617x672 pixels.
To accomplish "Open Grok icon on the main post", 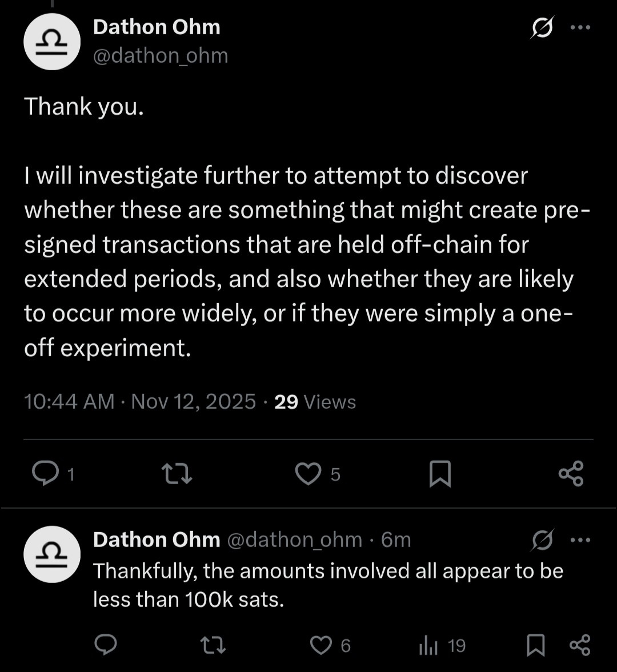I will click(541, 27).
